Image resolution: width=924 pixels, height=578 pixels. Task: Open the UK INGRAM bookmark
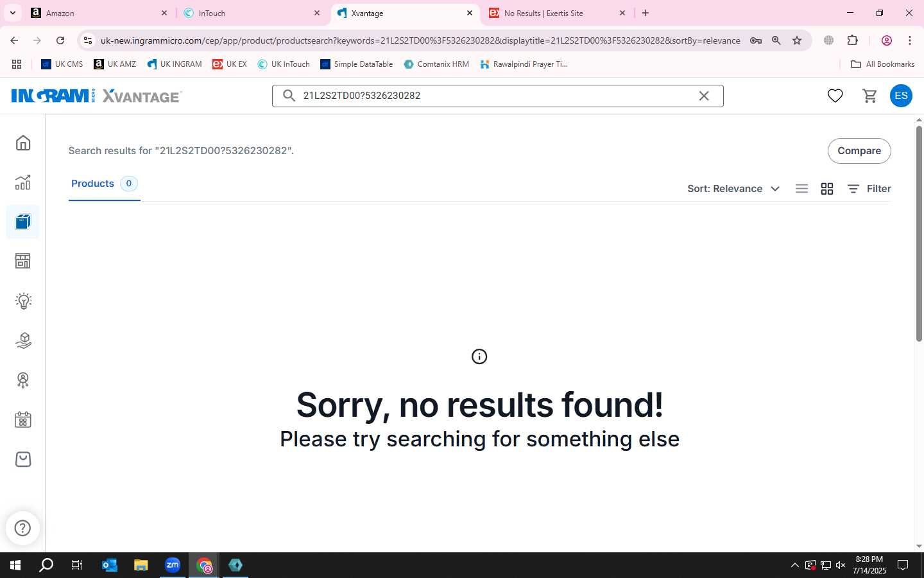tap(175, 64)
